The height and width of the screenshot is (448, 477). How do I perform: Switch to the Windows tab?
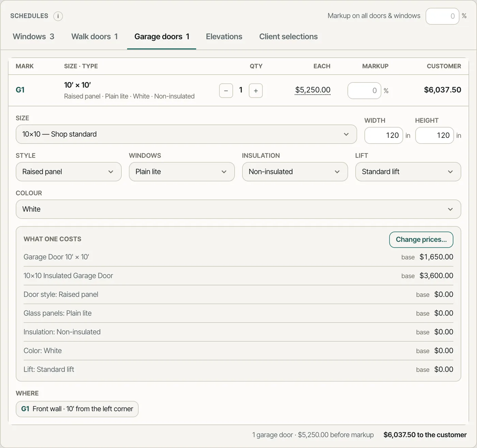tap(33, 36)
